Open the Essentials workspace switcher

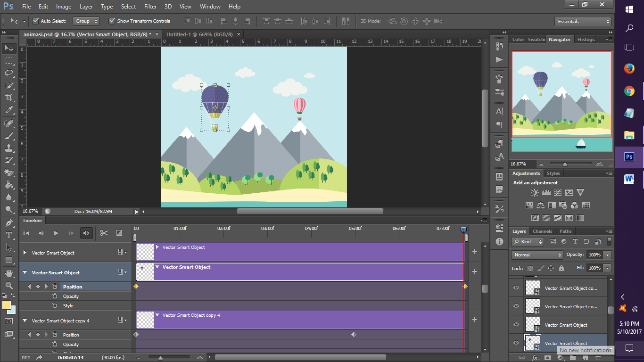(583, 22)
